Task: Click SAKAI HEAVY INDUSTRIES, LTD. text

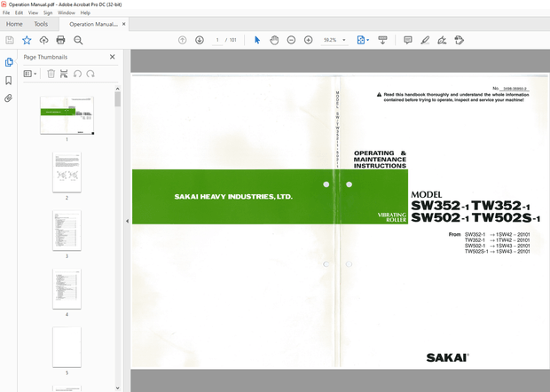Action: pos(233,197)
